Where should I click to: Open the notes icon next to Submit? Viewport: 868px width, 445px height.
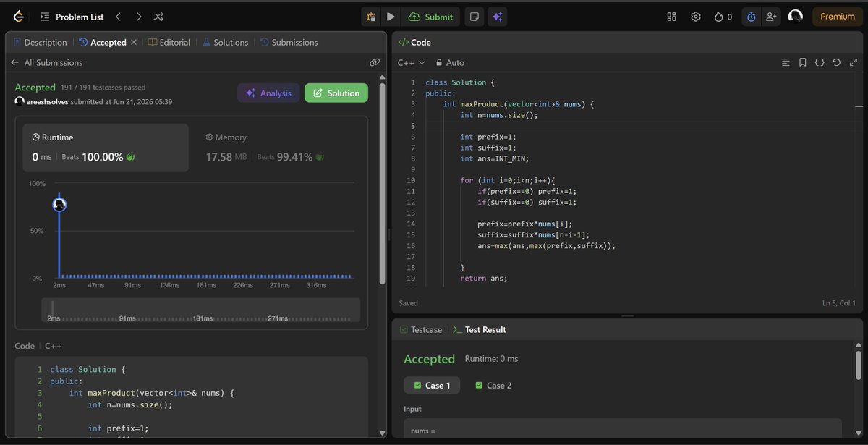coord(474,16)
